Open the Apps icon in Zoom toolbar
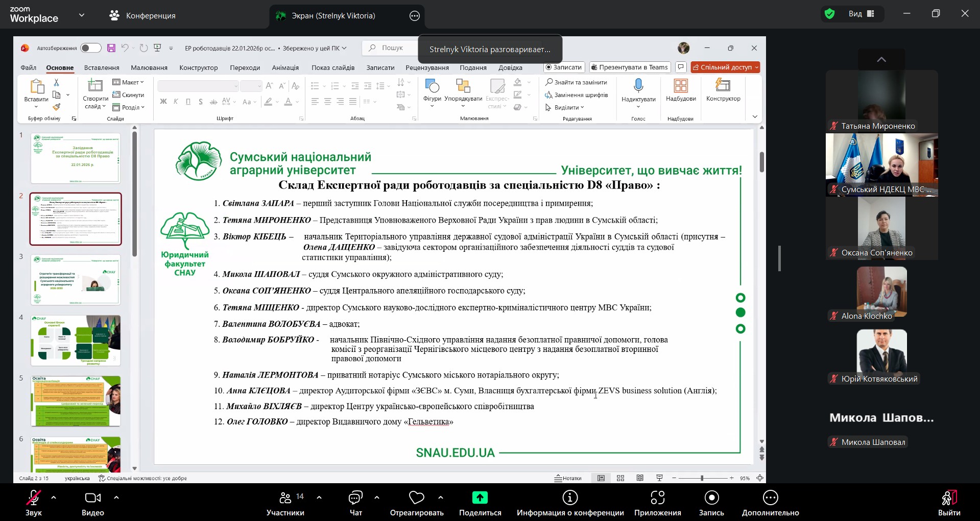Viewport: 980px width, 521px height. [x=657, y=498]
